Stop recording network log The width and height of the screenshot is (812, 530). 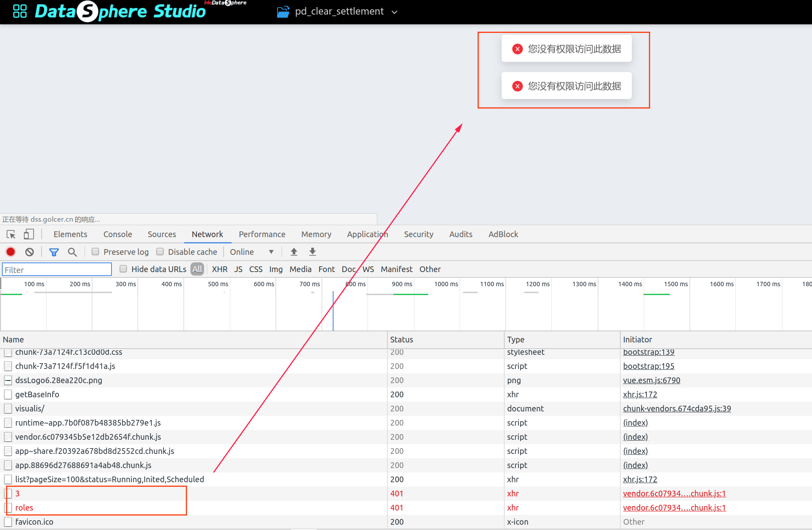(x=11, y=252)
